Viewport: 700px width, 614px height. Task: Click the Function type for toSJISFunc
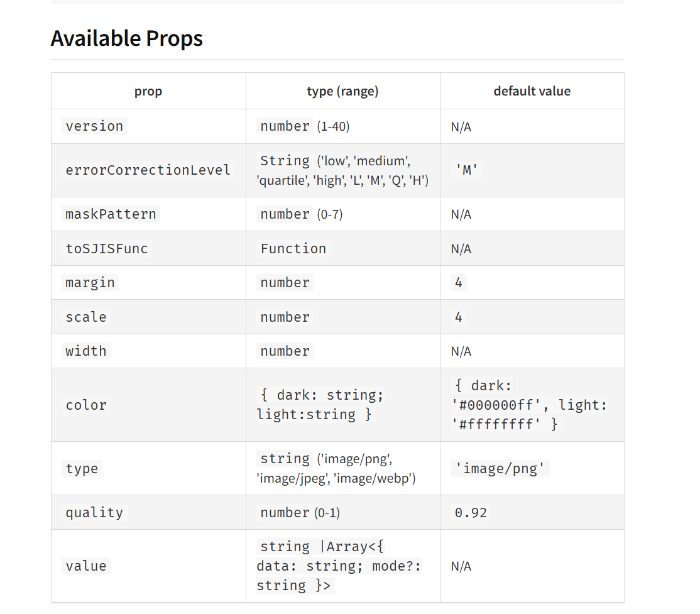point(293,249)
